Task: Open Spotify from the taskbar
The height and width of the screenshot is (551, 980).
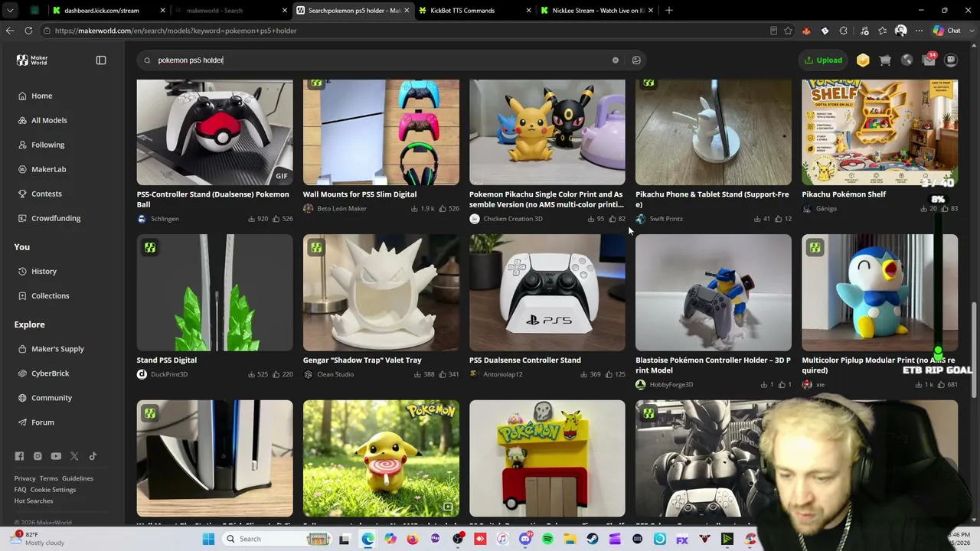Action: 547,539
